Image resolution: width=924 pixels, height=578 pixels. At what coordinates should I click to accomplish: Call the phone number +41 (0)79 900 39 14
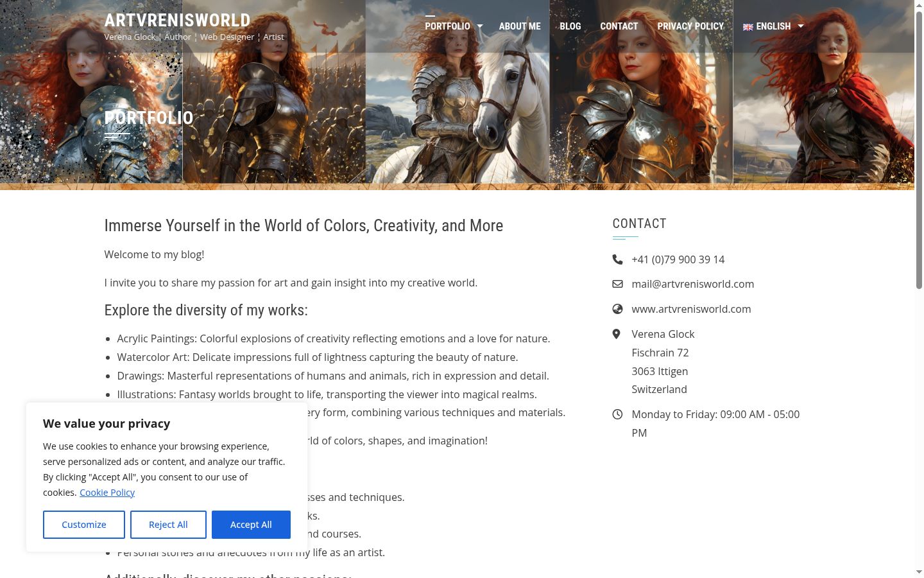tap(678, 259)
